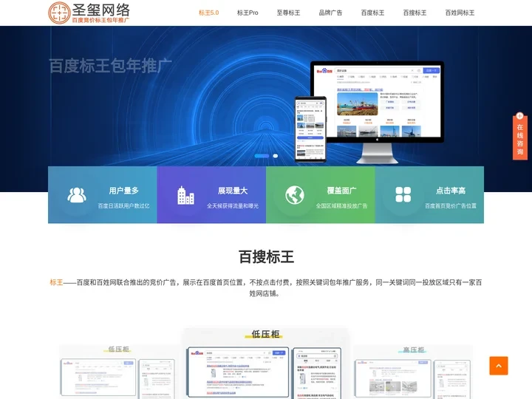The image size is (532, 399).
Task: Click the plus icon above 在线咨询
Action: click(519, 116)
